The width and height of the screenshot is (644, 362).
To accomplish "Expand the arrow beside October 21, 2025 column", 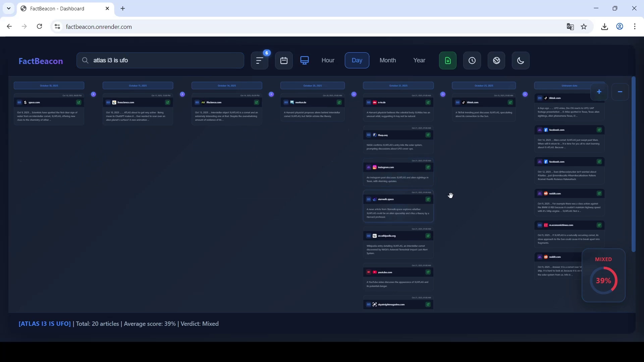I will click(443, 95).
